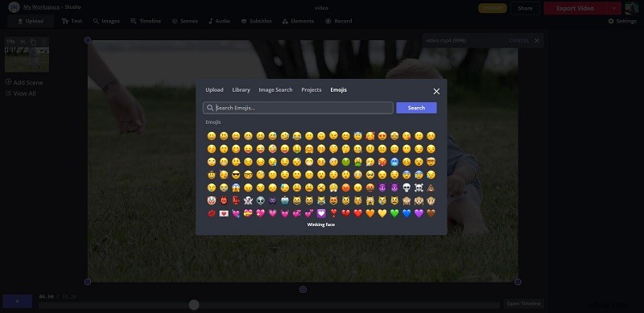Viewport: 644px width, 313px height.
Task: Insert the blue cold face emoji
Action: tap(394, 162)
